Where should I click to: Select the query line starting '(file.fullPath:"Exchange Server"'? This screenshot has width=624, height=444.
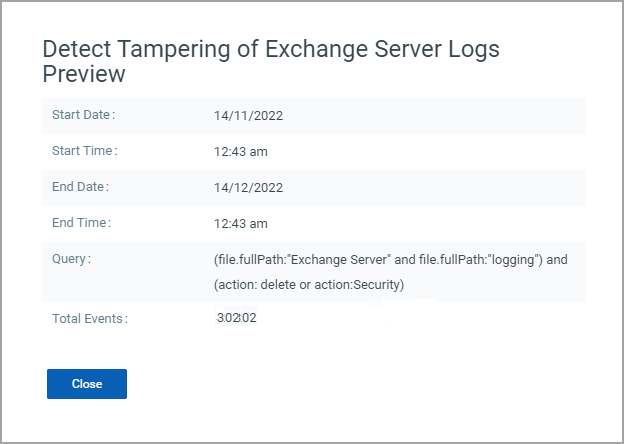tap(391, 260)
